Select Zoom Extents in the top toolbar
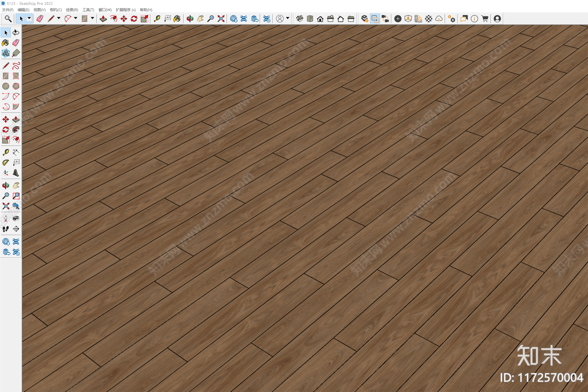 point(221,19)
